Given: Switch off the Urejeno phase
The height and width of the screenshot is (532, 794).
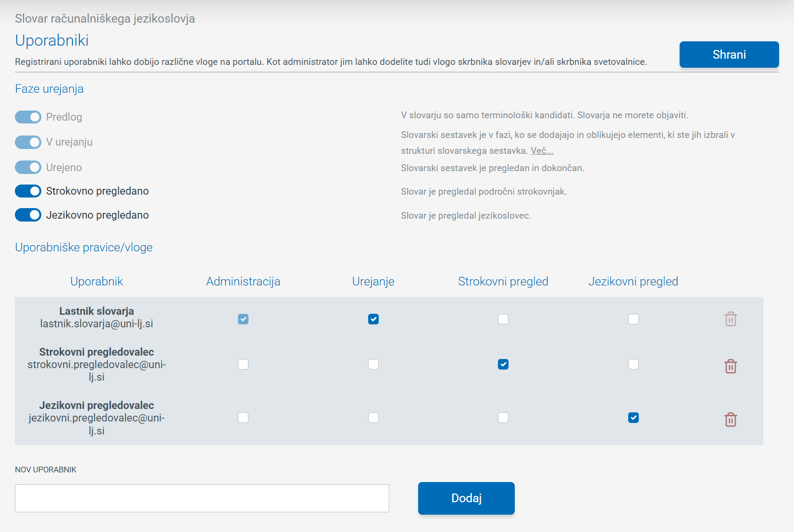Looking at the screenshot, I should 28,167.
